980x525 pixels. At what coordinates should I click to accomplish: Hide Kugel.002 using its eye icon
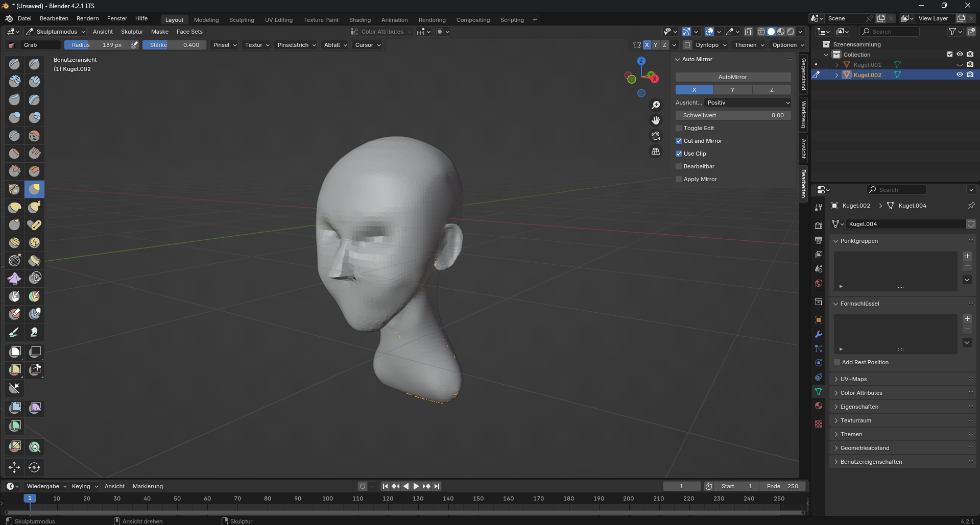tap(960, 74)
